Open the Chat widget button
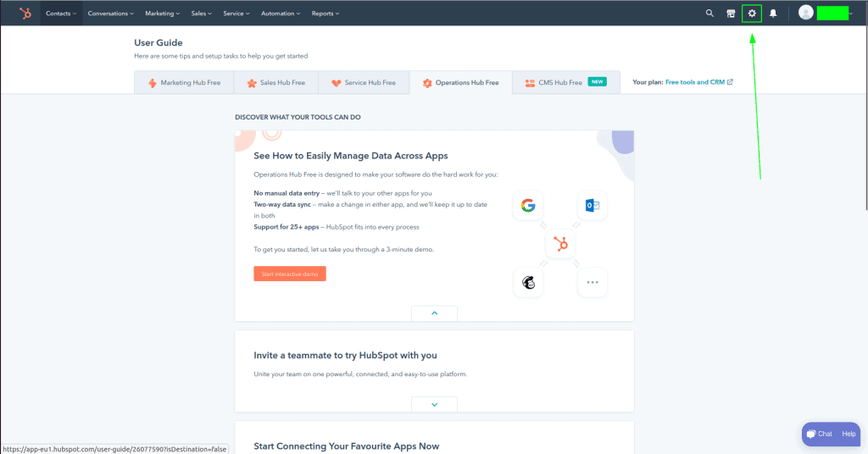 [820, 434]
